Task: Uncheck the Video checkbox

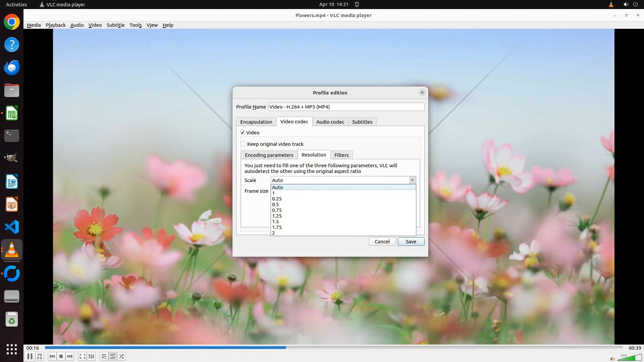Action: pos(243,133)
